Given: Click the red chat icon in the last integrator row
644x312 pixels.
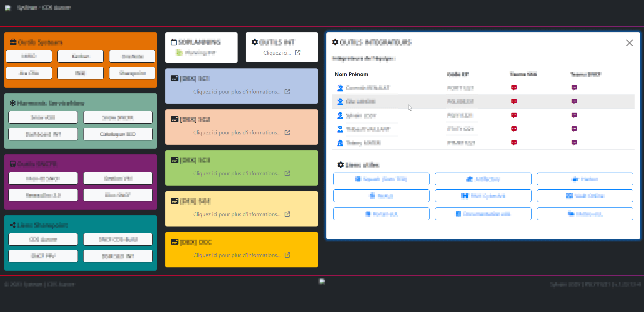Looking at the screenshot, I should (x=514, y=143).
